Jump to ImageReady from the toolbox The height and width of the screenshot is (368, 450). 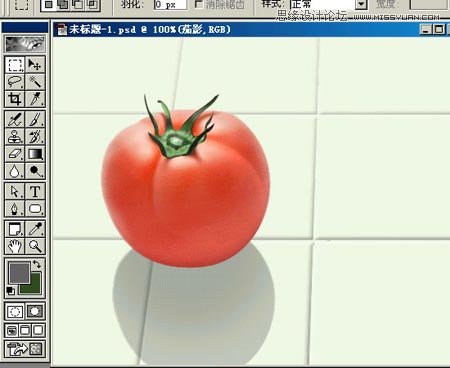click(25, 349)
